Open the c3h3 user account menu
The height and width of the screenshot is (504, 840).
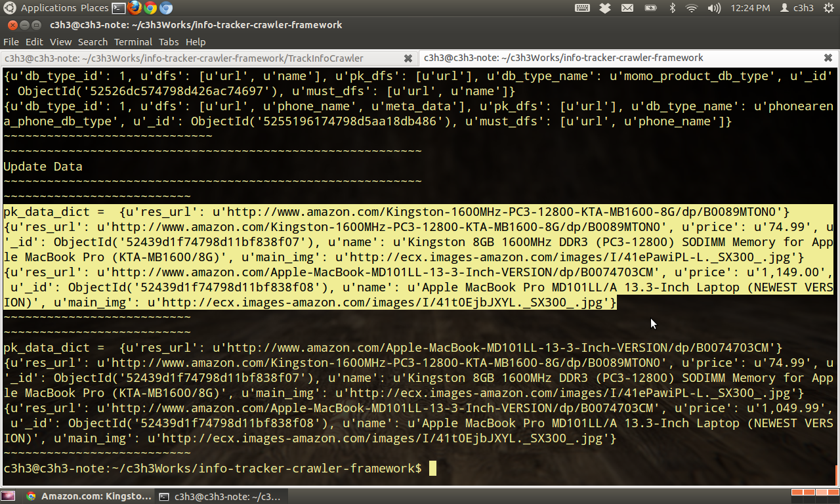(x=797, y=8)
